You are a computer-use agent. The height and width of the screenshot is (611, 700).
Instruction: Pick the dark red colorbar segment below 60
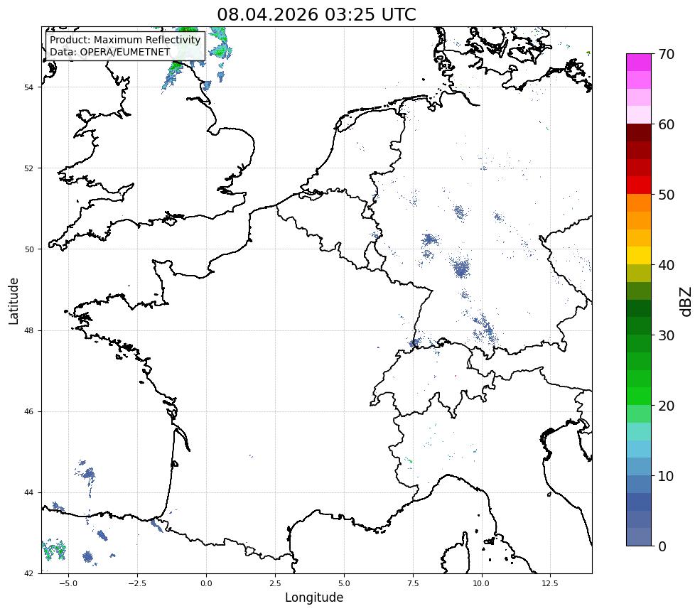click(639, 133)
